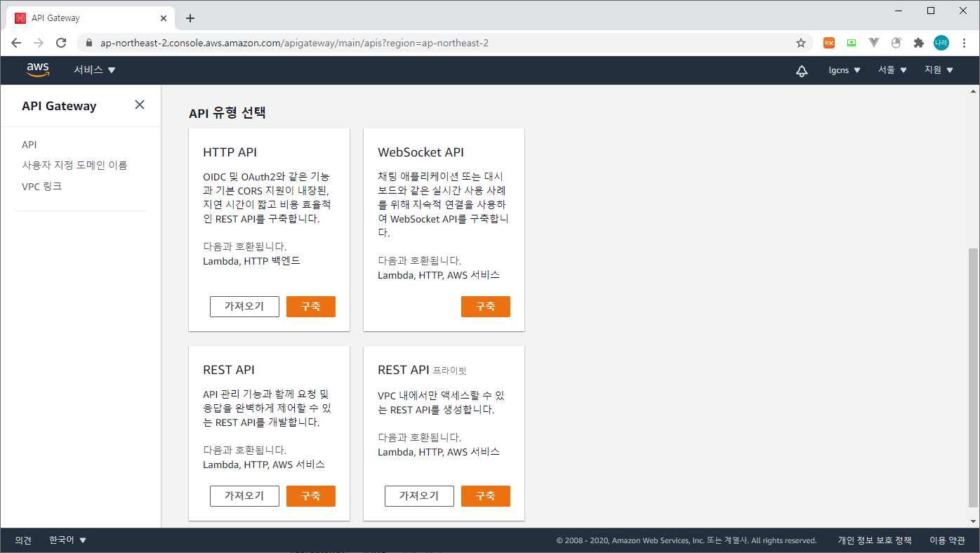Click the page vertical scrollbar
980x553 pixels.
coord(972,377)
